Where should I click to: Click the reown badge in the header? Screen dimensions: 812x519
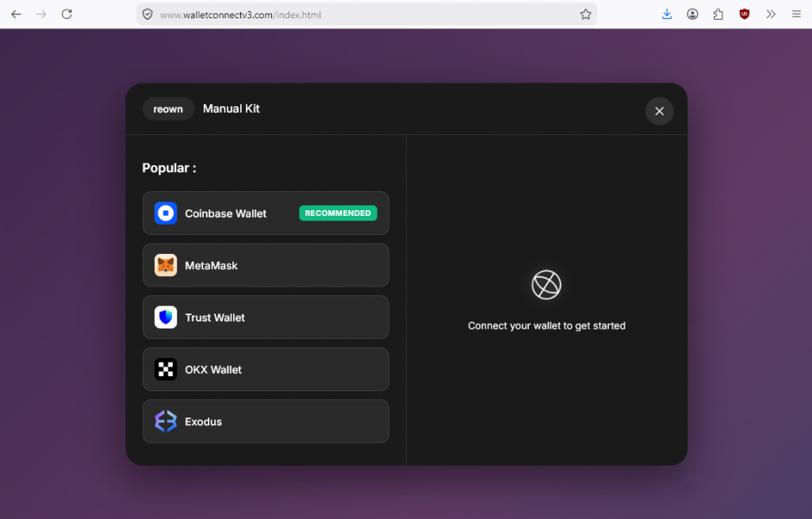tap(168, 109)
